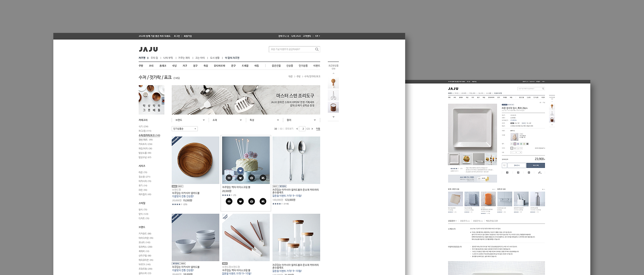Select size L in product detail window
The width and height of the screenshot is (644, 275).
tap(518, 148)
